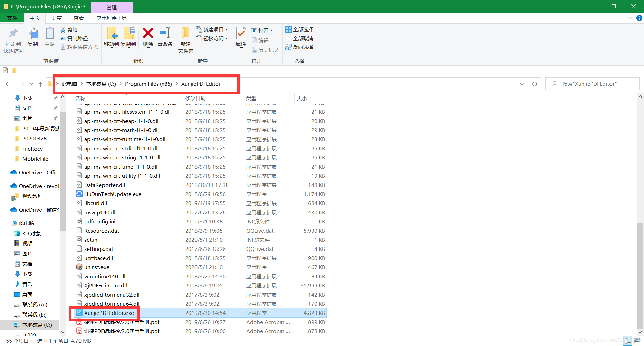Click the Paste icon in ribbon
This screenshot has width=644, height=346.
click(x=50, y=33)
